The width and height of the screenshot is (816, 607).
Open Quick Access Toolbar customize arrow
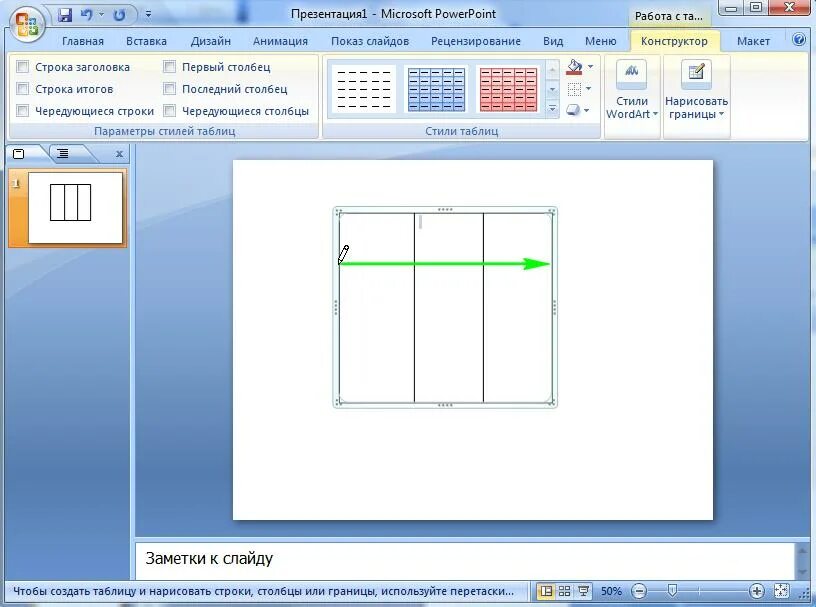click(148, 15)
